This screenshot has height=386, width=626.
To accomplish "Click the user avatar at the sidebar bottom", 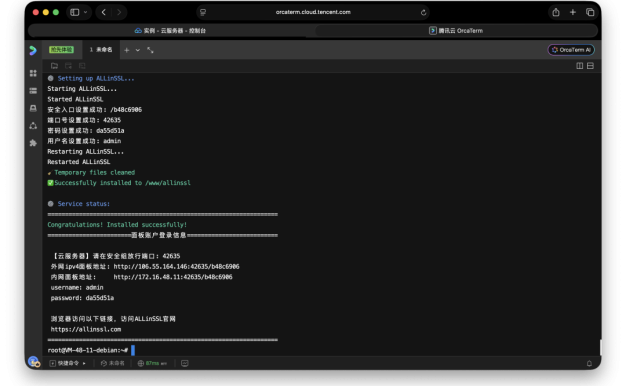I will pos(34,362).
